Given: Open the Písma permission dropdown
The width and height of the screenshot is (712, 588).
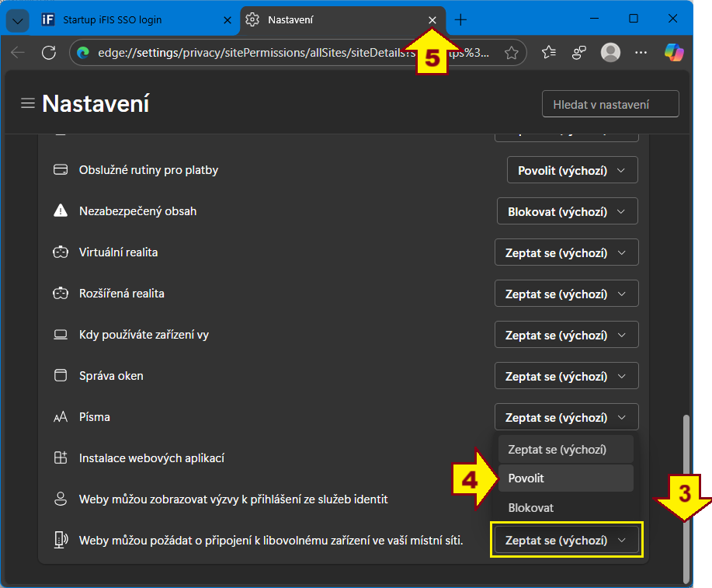Looking at the screenshot, I should (566, 417).
